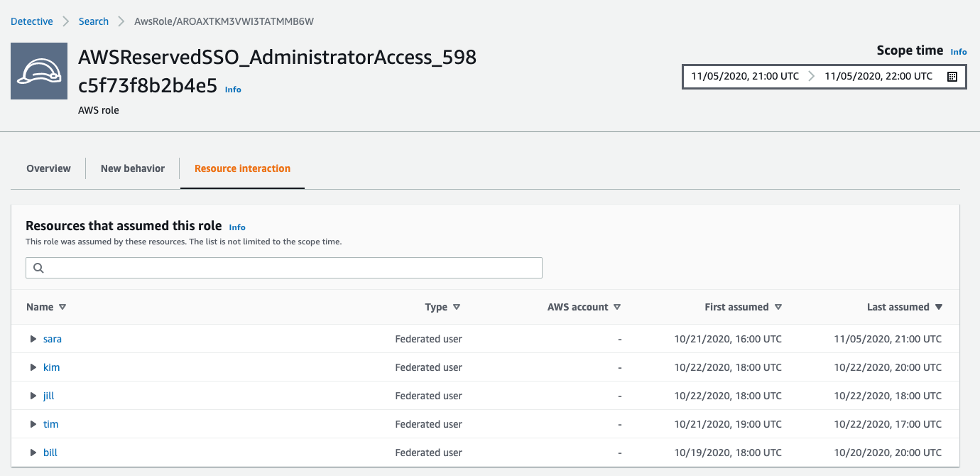The height and width of the screenshot is (476, 980).
Task: Click the Type column header
Action: tap(436, 307)
